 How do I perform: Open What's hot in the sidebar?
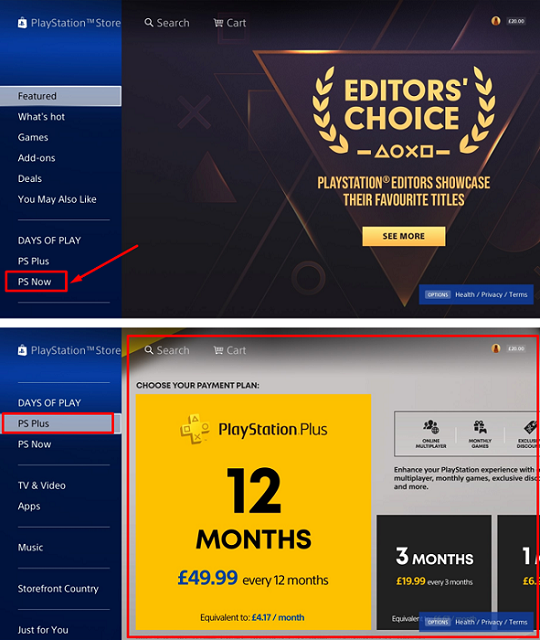pyautogui.click(x=41, y=117)
